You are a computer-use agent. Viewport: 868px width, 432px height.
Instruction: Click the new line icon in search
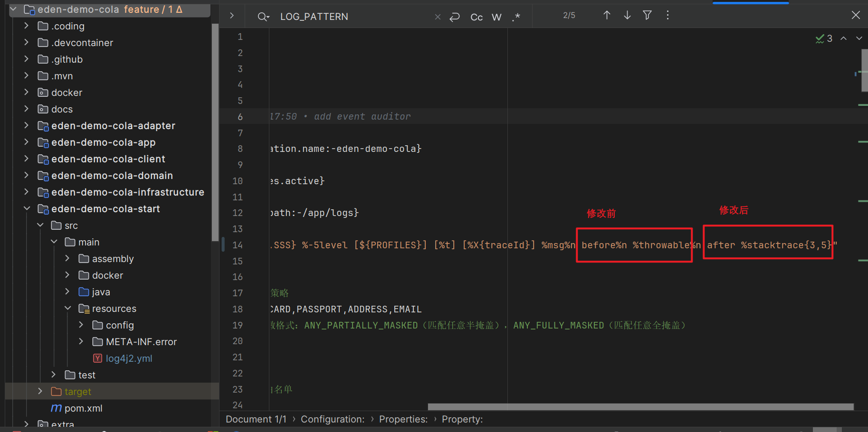[x=455, y=17]
